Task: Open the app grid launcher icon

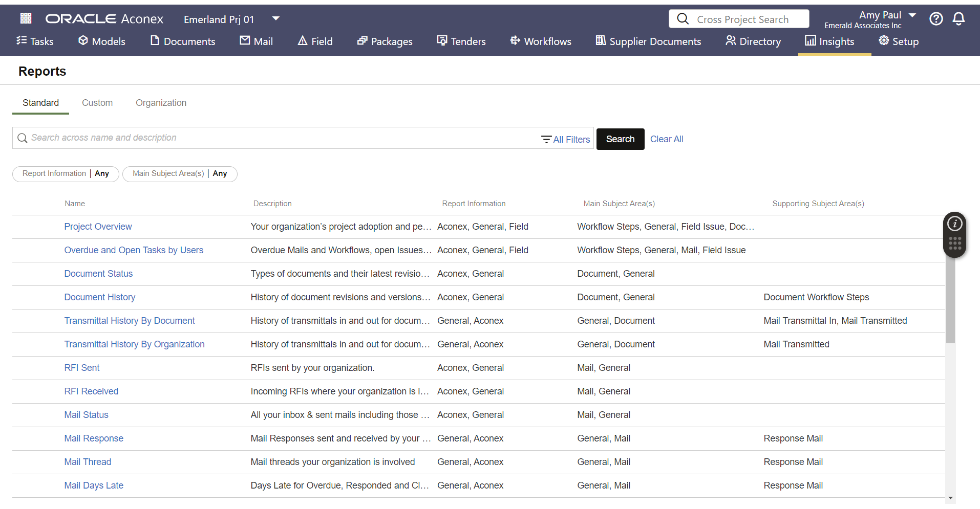Action: [x=26, y=19]
